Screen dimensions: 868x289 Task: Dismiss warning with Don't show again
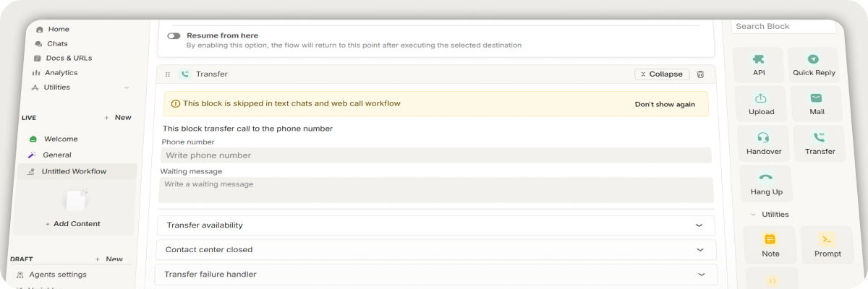(665, 104)
